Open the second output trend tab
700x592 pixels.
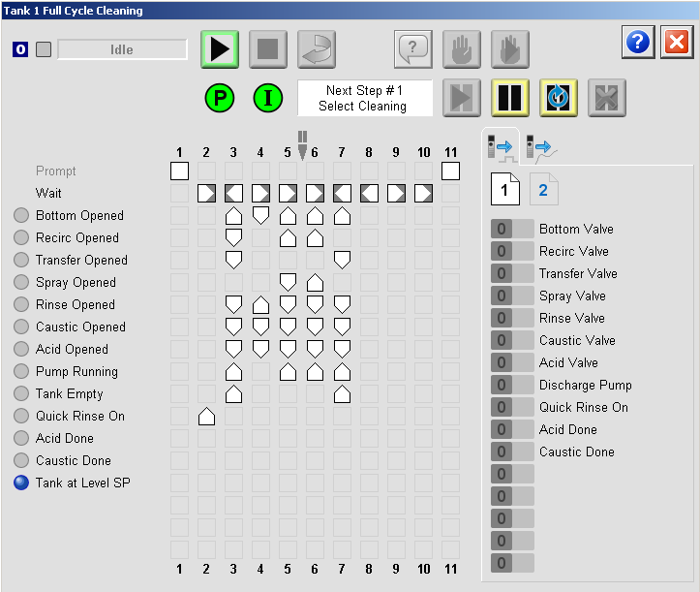click(537, 147)
